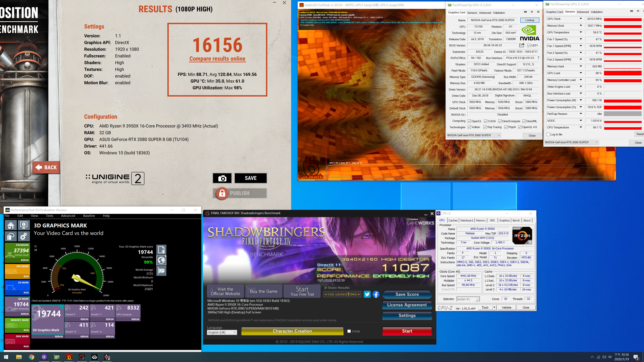Toggle the Vulkan checkbox
The width and height of the screenshot is (644, 362).
tap(470, 127)
